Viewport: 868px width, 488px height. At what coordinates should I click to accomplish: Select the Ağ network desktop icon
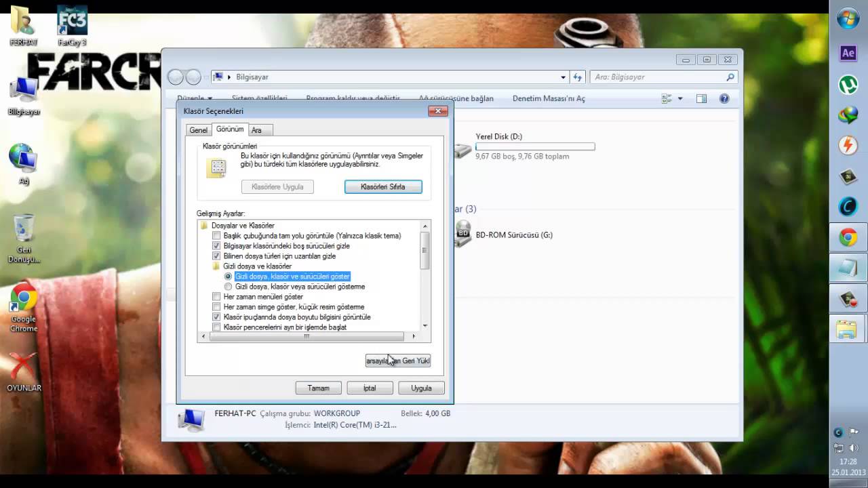pyautogui.click(x=24, y=164)
